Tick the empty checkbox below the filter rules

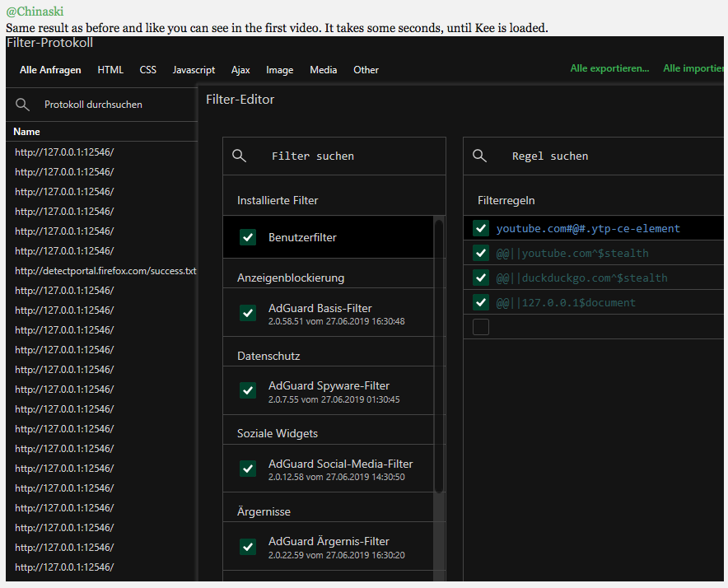[x=481, y=326]
